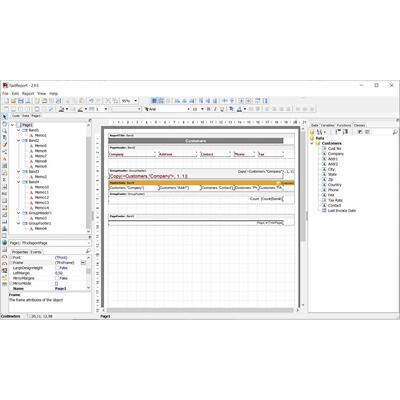Screen dimensions: 400x400
Task: Click the search magnifier in the Data panel
Action: click(395, 132)
